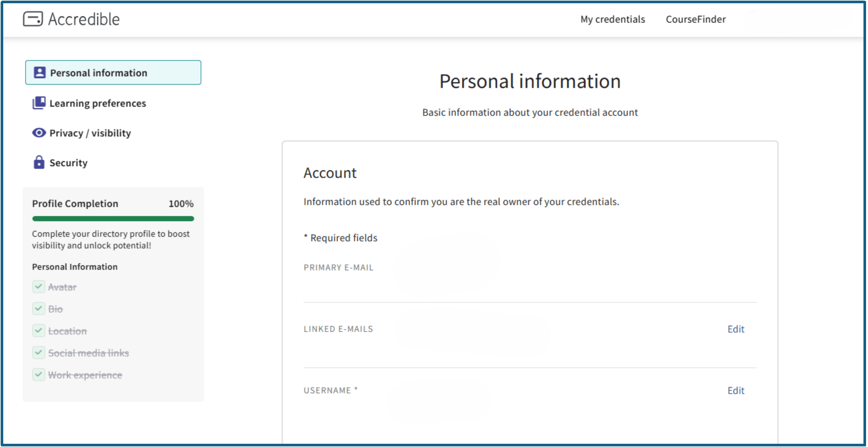Click the green profile completion progress bar

click(113, 219)
